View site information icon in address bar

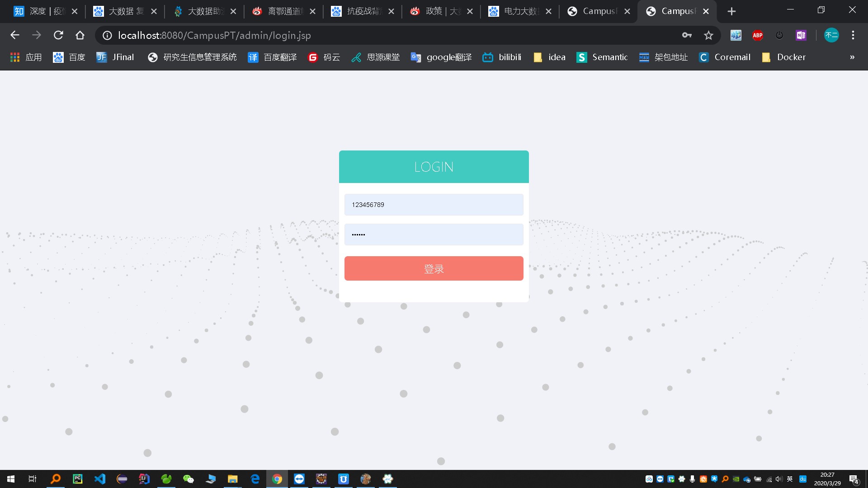pos(107,35)
